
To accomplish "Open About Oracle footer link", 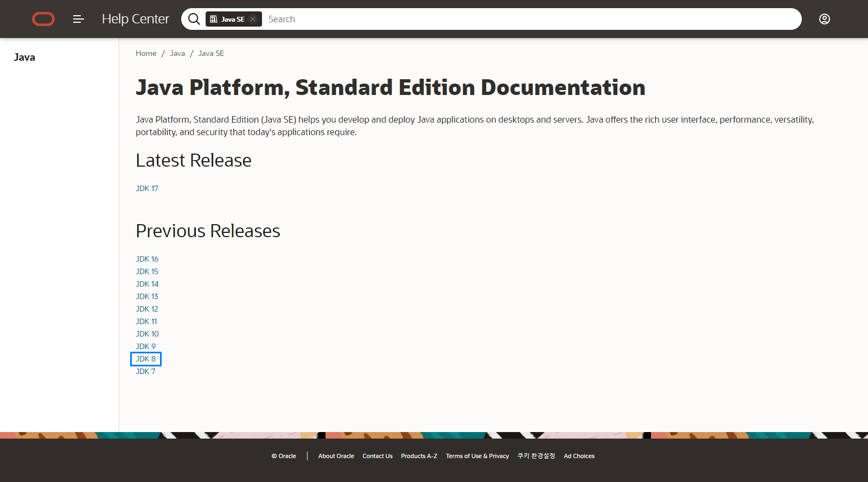I will pos(336,456).
